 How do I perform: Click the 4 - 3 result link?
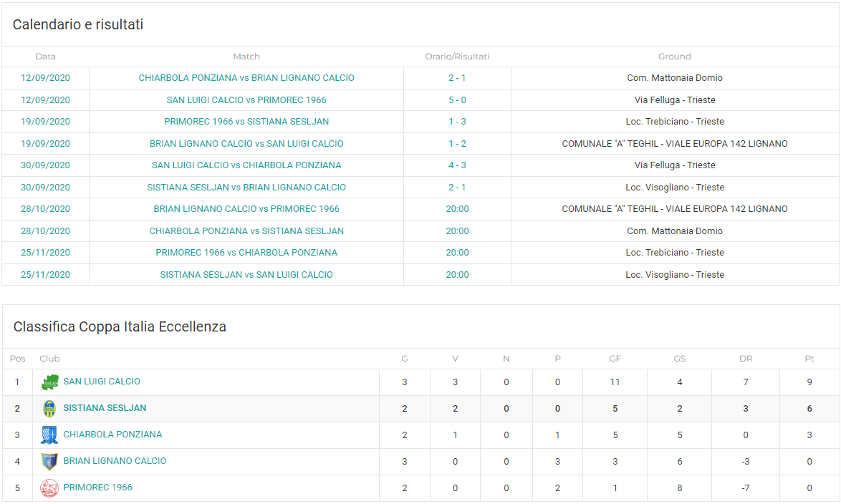click(x=457, y=165)
